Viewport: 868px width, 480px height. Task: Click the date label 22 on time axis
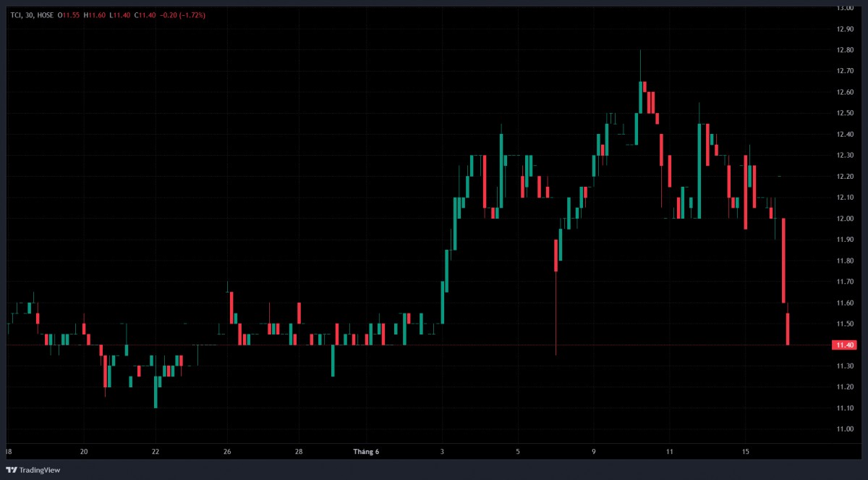pos(156,452)
